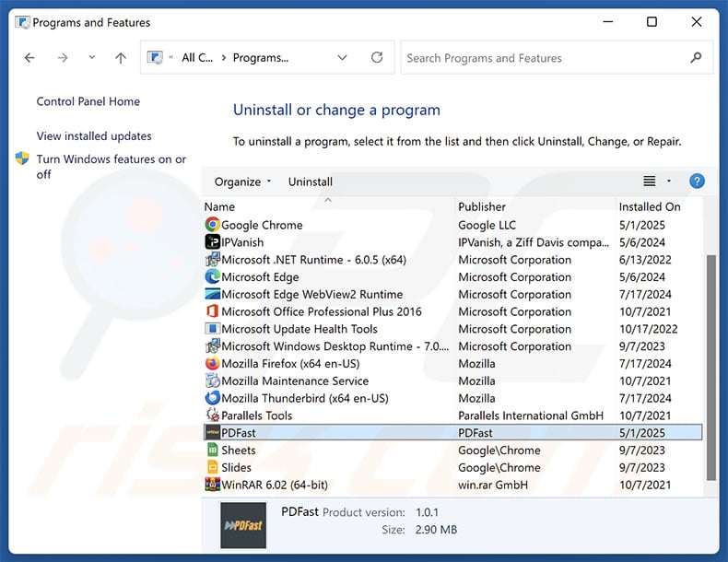Image resolution: width=728 pixels, height=562 pixels.
Task: Open View installed updates link
Action: 94,136
